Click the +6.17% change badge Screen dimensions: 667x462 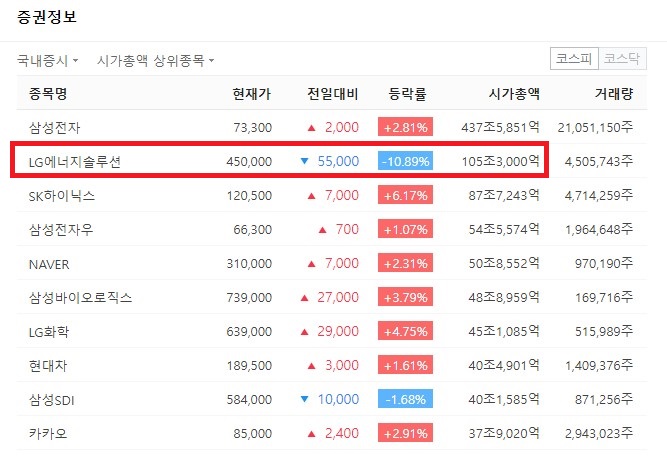tap(405, 195)
